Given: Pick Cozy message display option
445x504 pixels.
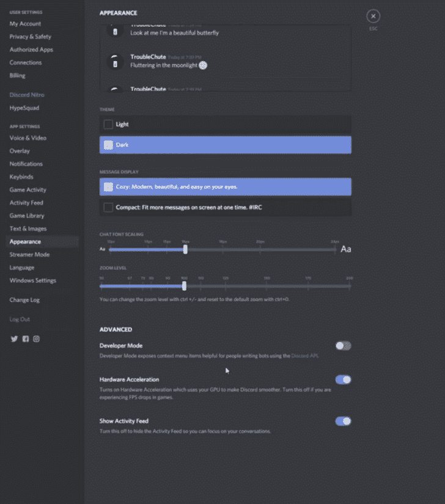Looking at the screenshot, I should click(225, 186).
